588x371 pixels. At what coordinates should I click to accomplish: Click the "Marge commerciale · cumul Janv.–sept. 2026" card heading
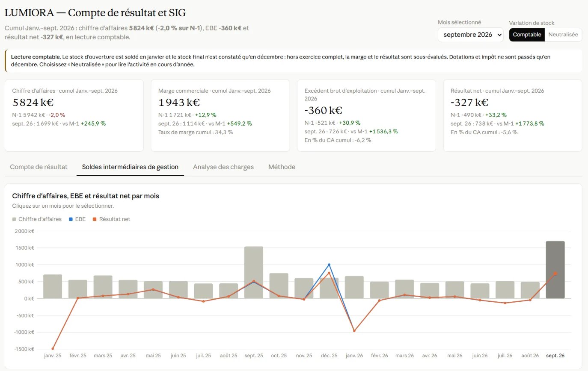214,91
